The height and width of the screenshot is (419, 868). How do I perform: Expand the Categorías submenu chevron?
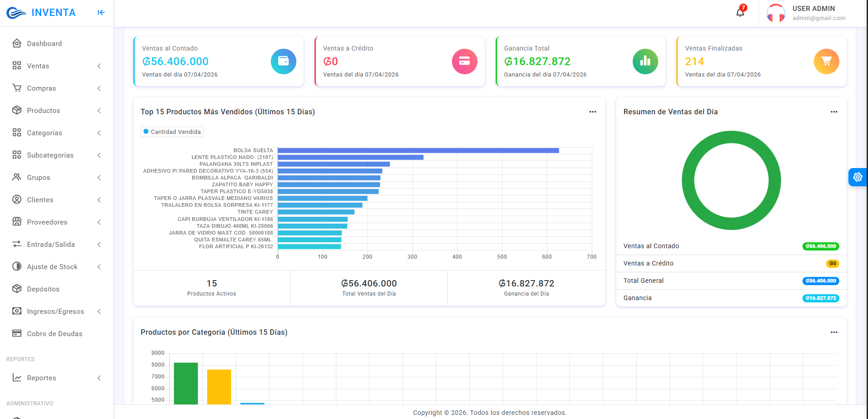point(99,133)
